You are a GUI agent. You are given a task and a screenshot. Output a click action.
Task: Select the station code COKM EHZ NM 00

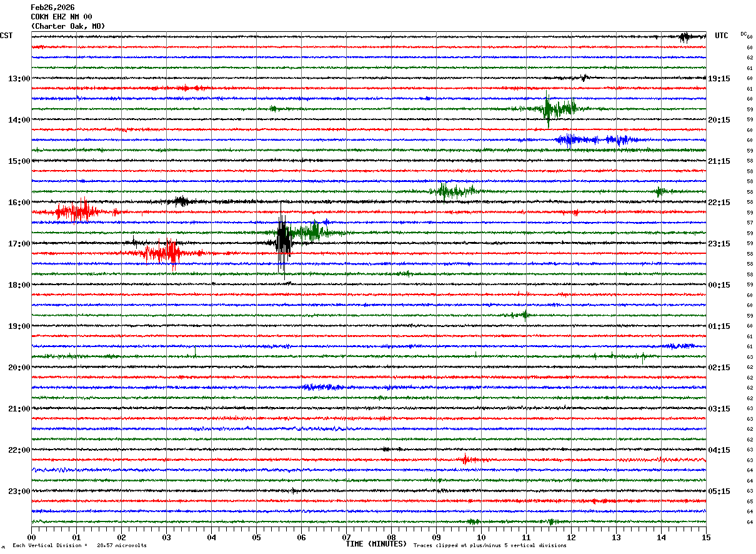pos(61,17)
